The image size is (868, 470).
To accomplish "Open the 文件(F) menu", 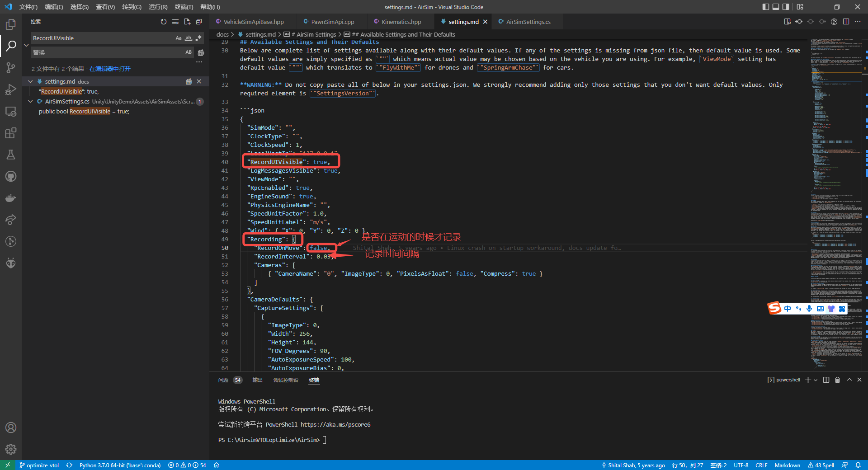I will pos(28,7).
